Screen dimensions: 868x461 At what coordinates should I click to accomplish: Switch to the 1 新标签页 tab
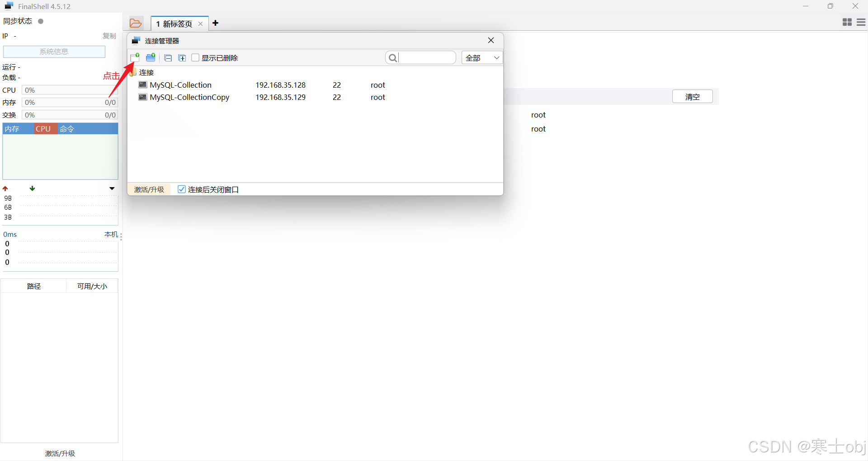coord(174,24)
